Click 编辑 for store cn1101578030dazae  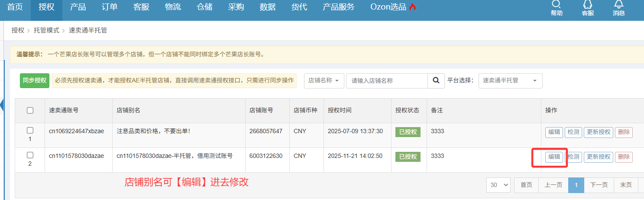pos(554,157)
